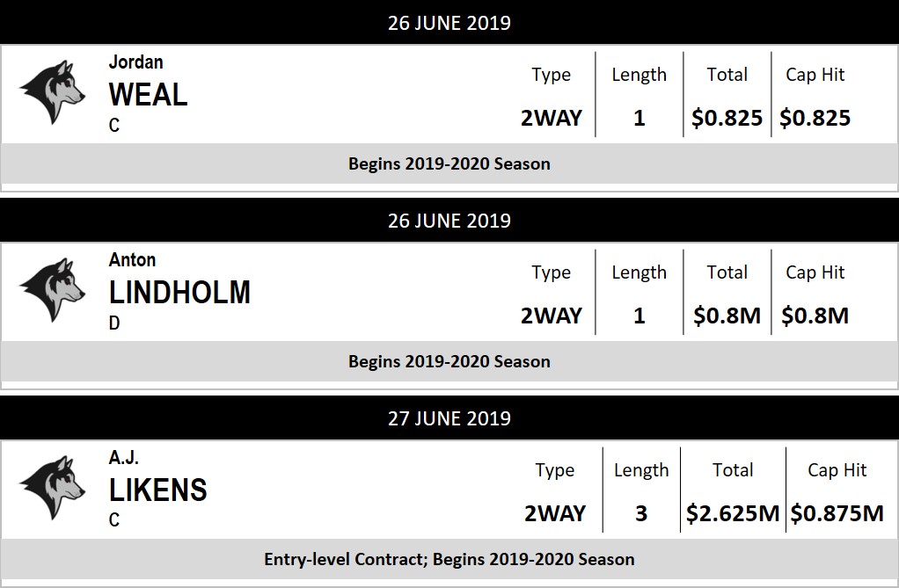
Task: Open Jordan WEAL player name
Action: point(148,94)
